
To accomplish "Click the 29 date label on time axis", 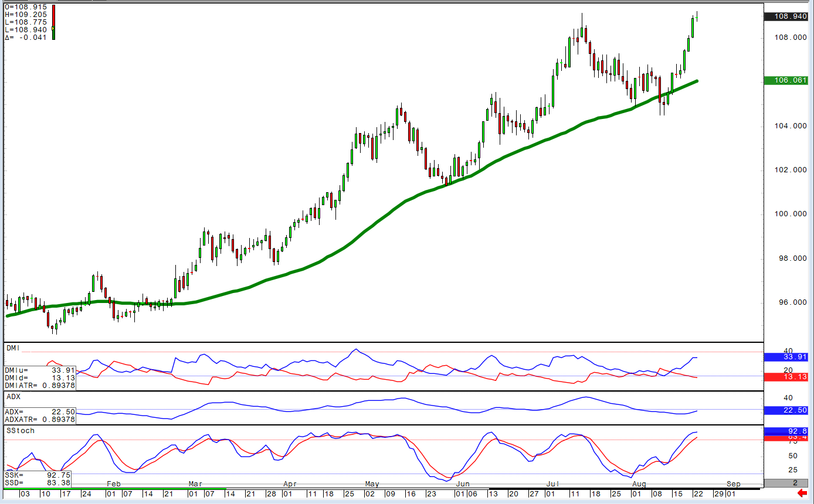I will click(x=718, y=494).
